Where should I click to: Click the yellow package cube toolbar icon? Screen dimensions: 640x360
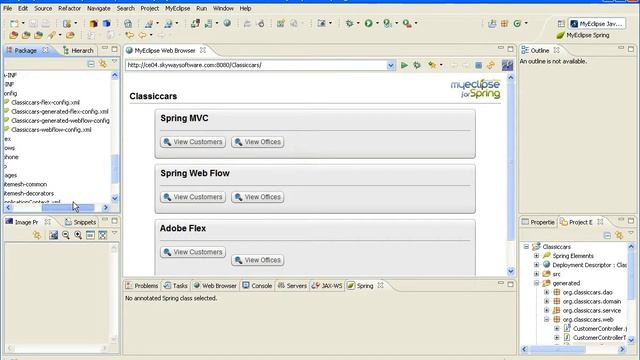(93, 23)
